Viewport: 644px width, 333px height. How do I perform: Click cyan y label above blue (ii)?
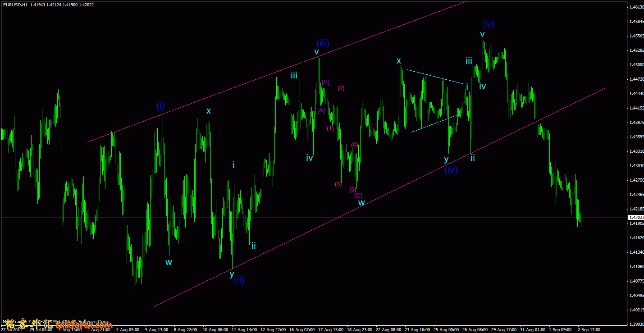[x=232, y=274]
